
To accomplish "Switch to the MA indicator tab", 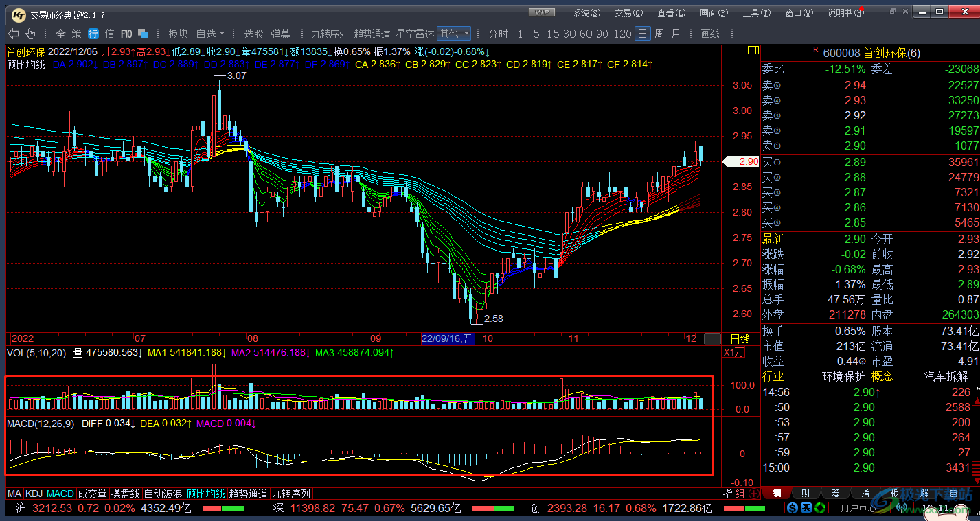I will coord(14,494).
